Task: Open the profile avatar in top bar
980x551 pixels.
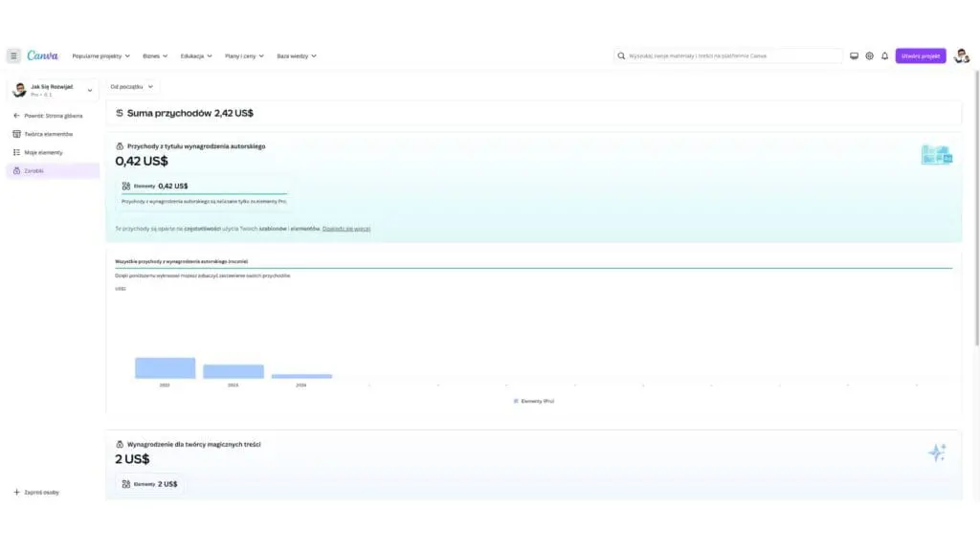Action: click(961, 55)
